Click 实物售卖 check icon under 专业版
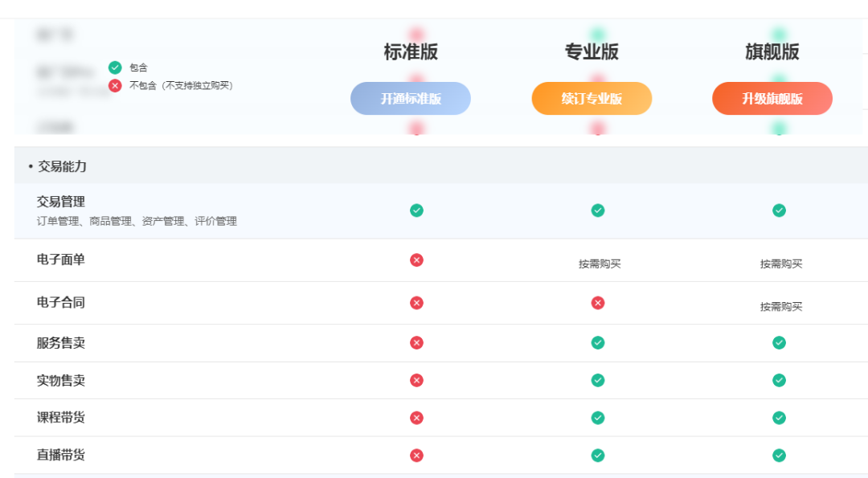The width and height of the screenshot is (868, 478). [x=598, y=381]
